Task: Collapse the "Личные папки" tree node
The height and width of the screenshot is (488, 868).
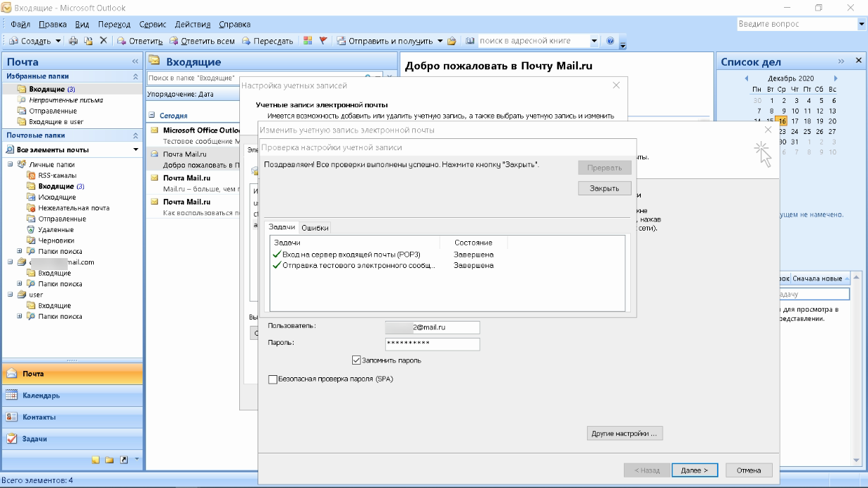Action: [11, 164]
